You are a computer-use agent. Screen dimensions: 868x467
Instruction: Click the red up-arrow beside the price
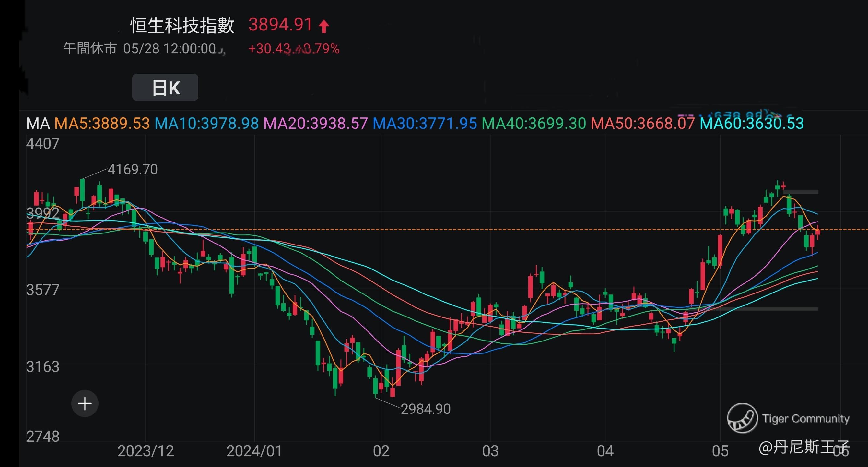click(324, 26)
